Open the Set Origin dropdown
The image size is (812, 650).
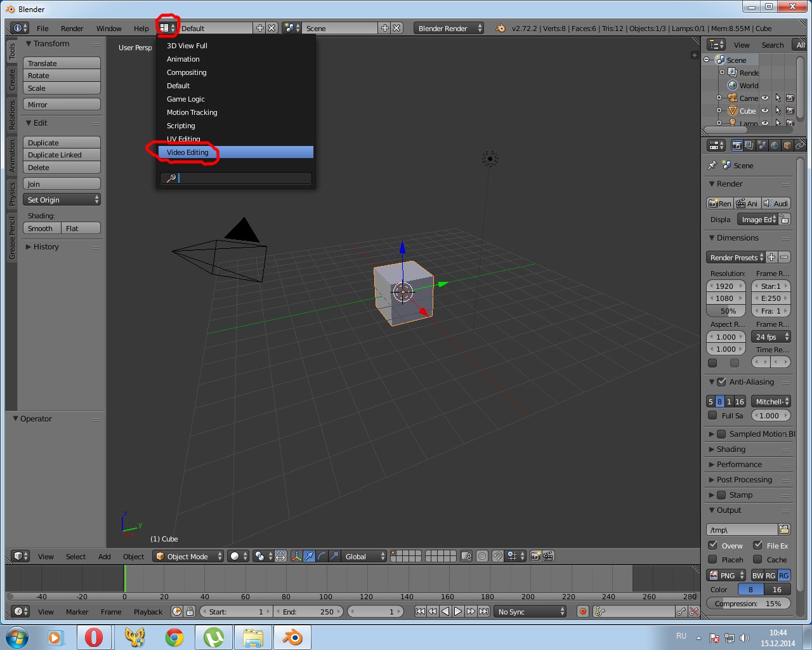pos(62,199)
